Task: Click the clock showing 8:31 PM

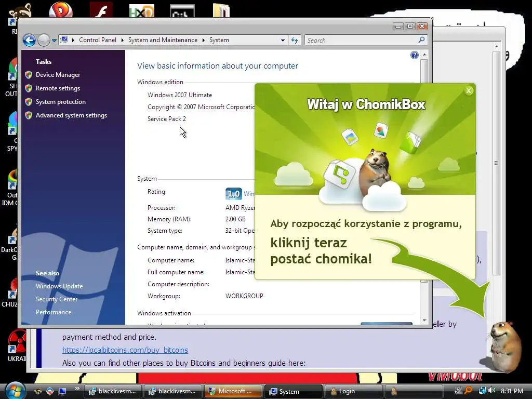Action: (512, 391)
